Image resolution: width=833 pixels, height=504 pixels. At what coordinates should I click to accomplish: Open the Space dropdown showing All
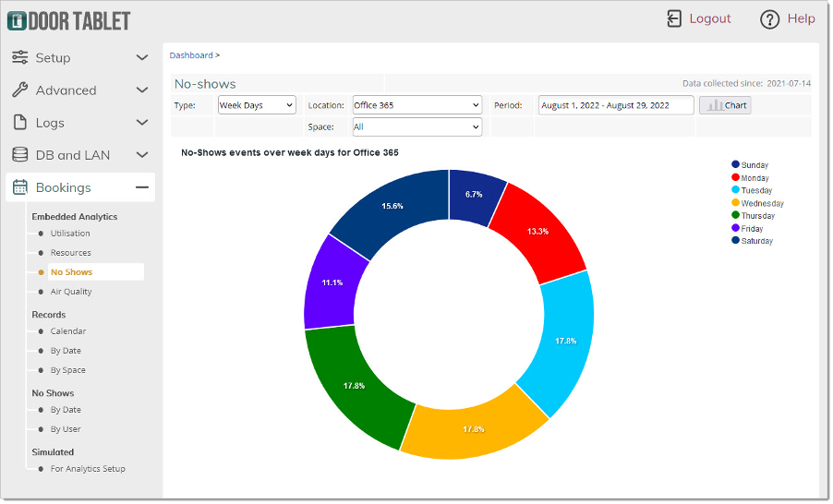[x=417, y=126]
